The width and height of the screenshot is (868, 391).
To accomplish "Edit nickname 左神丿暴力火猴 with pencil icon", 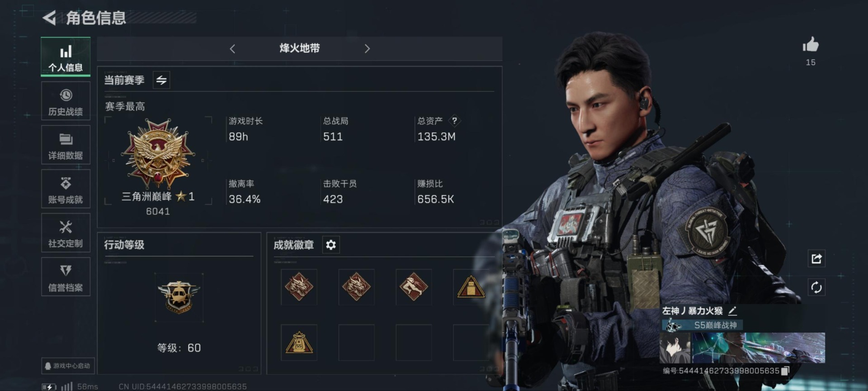I will tap(733, 311).
